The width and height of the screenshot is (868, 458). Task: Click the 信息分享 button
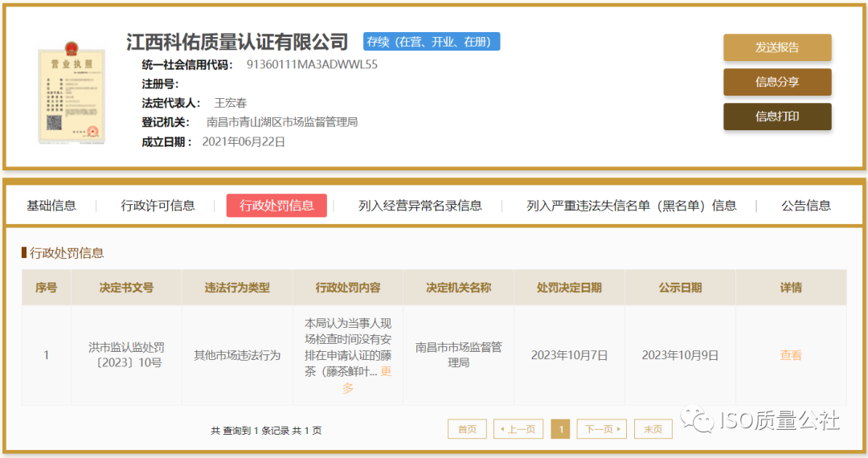point(777,82)
